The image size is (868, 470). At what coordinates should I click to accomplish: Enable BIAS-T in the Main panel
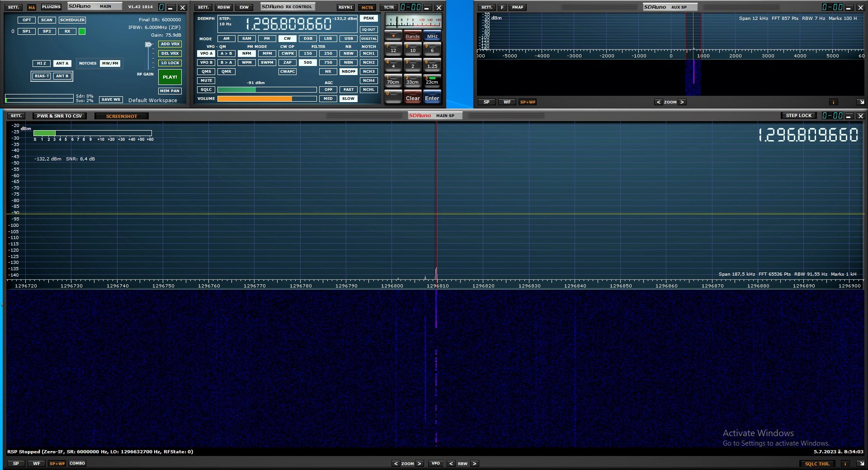(42, 76)
